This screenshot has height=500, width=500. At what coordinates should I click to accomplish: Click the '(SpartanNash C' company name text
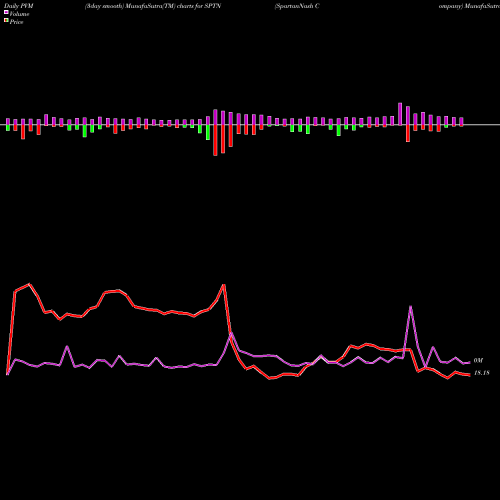(297, 6)
